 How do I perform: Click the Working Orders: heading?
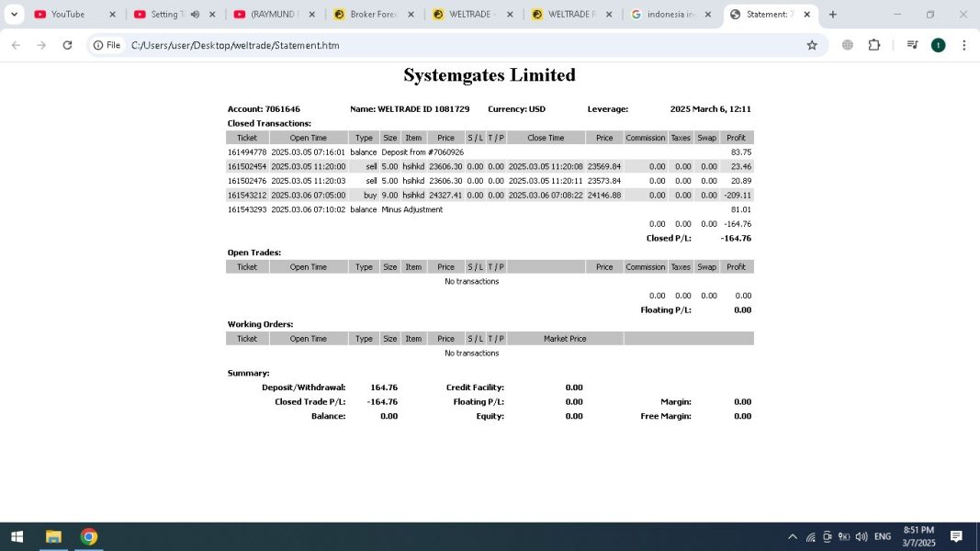click(260, 325)
